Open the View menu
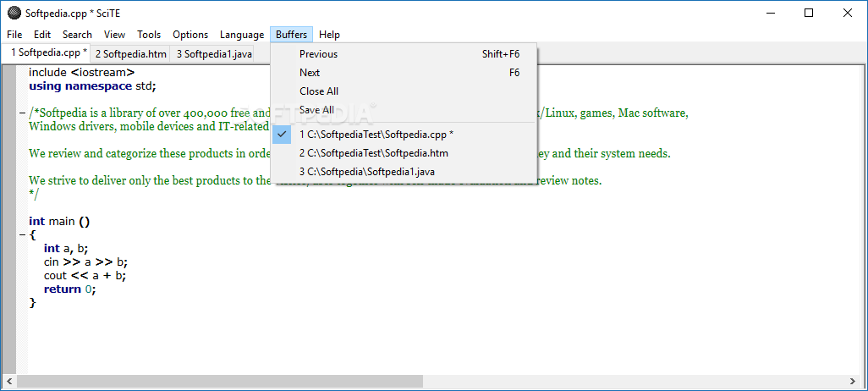Screen dimensions: 868x391 (x=114, y=35)
